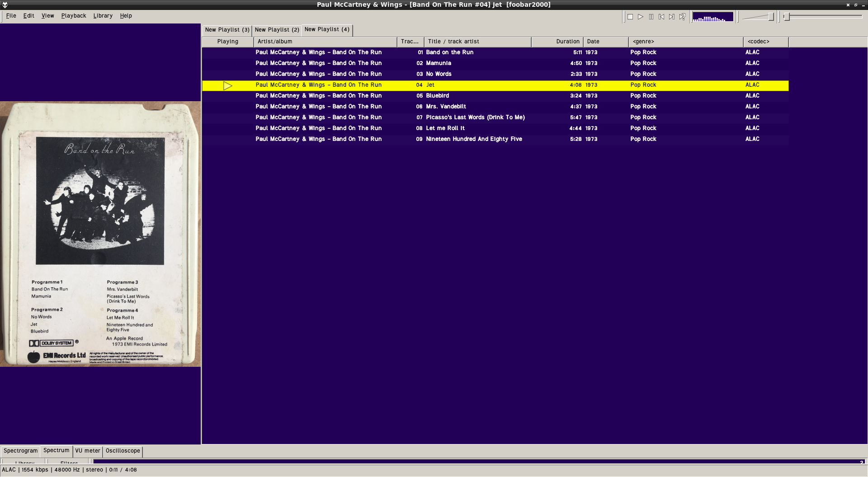Viewport: 868px width, 477px height.
Task: Select track 02 Mamunia
Action: [495, 63]
